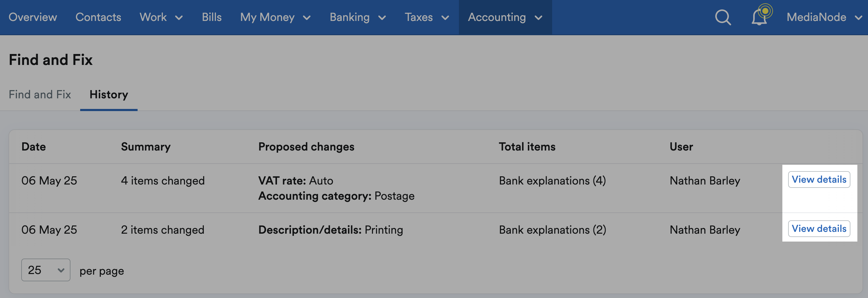View details for 2 items changed row
The image size is (868, 298).
tap(819, 228)
